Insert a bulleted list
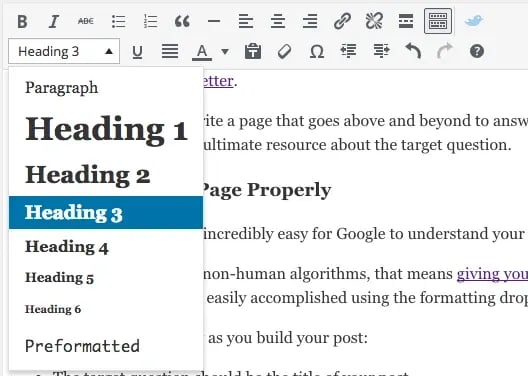This screenshot has height=376, width=528. 119,22
